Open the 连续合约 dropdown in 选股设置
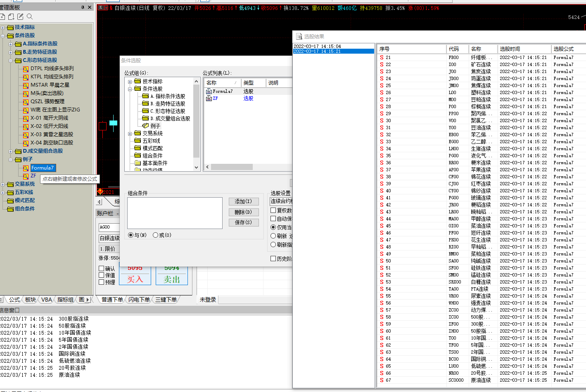The image size is (586, 392). pyautogui.click(x=281, y=201)
